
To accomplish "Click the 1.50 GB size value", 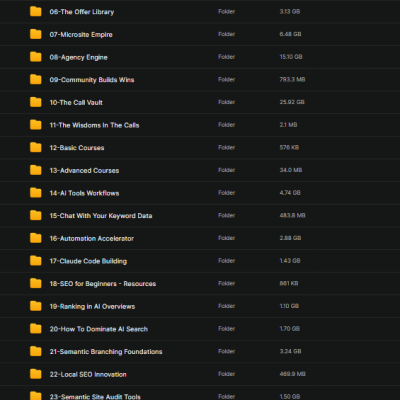I will click(290, 397).
